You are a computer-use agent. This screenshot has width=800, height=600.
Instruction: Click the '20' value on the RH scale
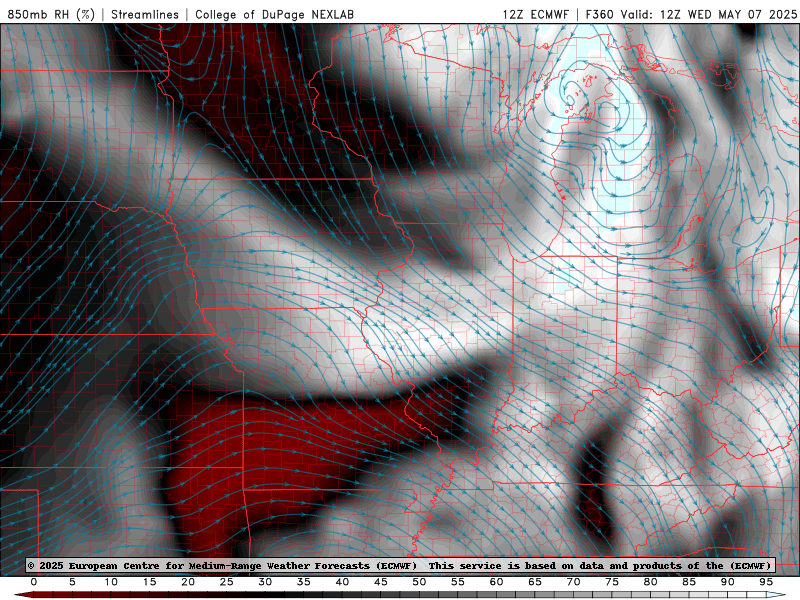pyautogui.click(x=188, y=582)
